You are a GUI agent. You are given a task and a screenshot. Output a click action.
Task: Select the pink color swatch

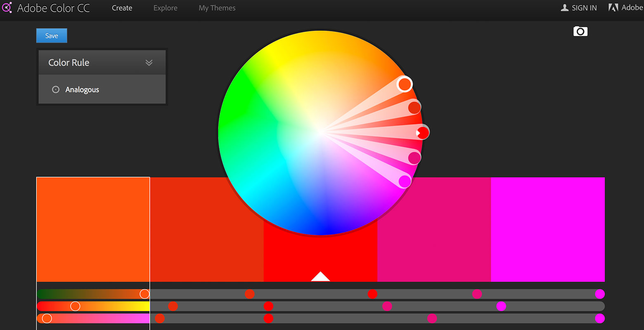(434, 229)
